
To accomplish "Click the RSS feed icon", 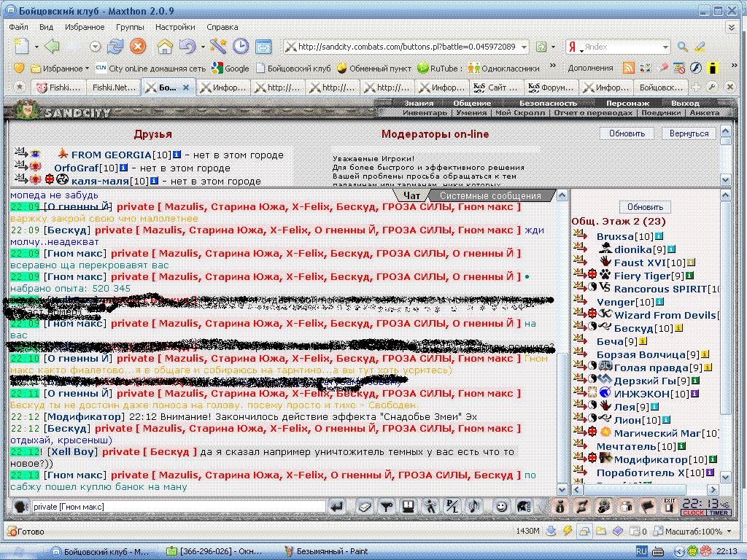I will [628, 68].
